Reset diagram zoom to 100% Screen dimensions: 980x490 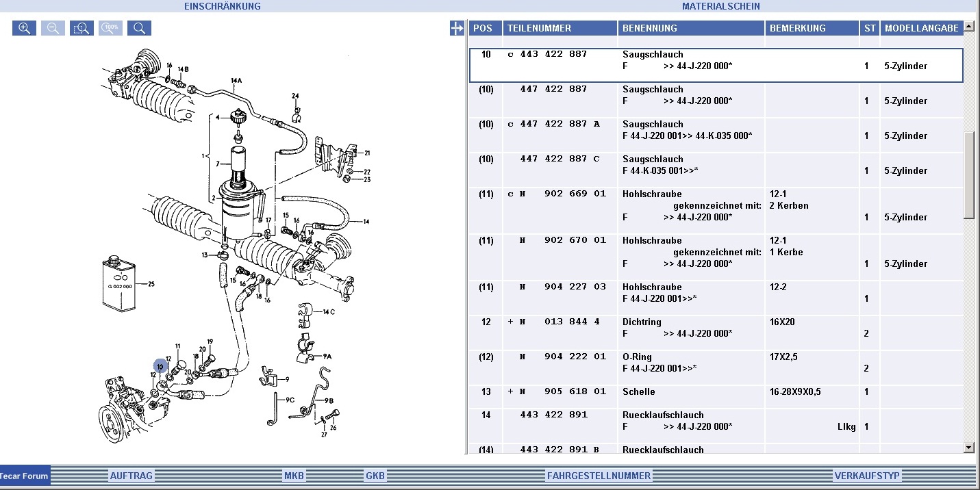tap(110, 28)
